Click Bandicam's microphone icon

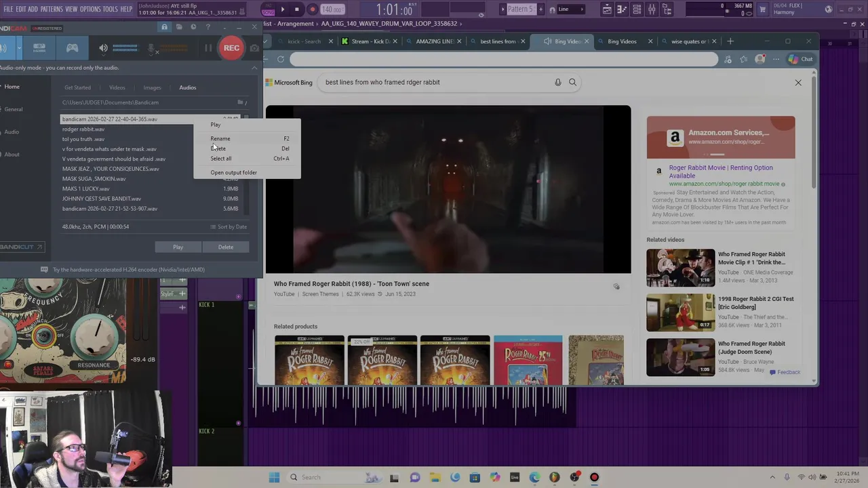click(152, 48)
